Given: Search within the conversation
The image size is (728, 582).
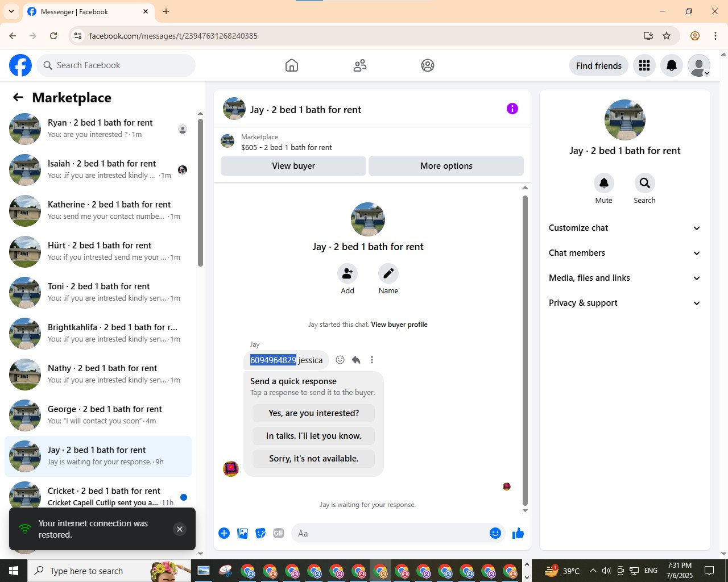Looking at the screenshot, I should pos(644,183).
